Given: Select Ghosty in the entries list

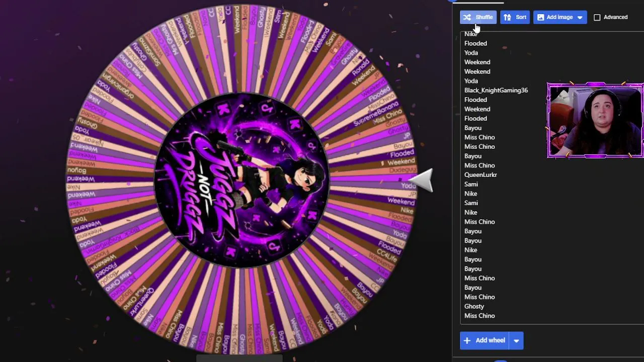Looking at the screenshot, I should [x=474, y=306].
